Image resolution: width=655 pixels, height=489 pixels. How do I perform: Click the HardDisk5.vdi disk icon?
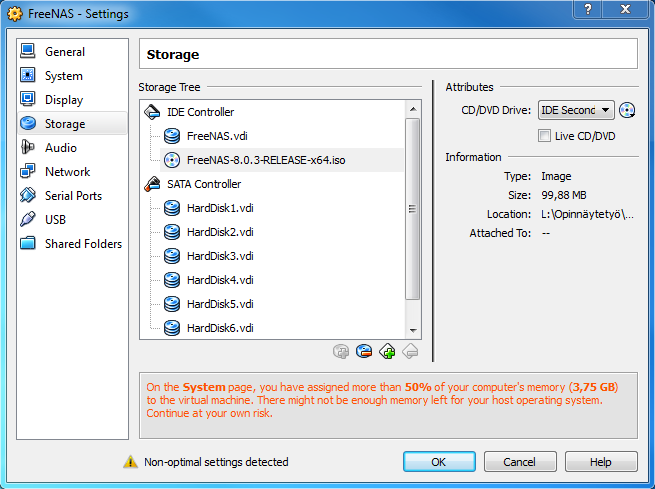172,304
